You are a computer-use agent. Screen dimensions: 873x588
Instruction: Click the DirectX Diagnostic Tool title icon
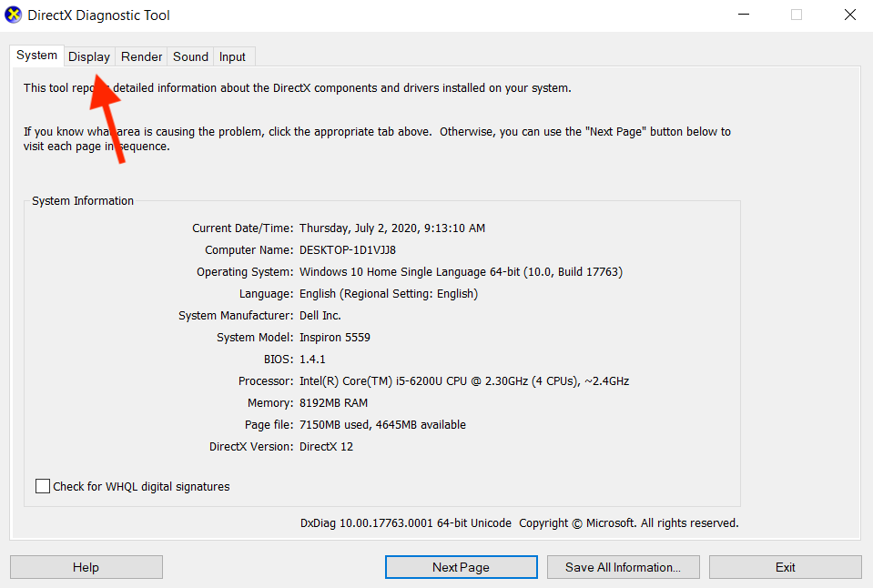[14, 15]
